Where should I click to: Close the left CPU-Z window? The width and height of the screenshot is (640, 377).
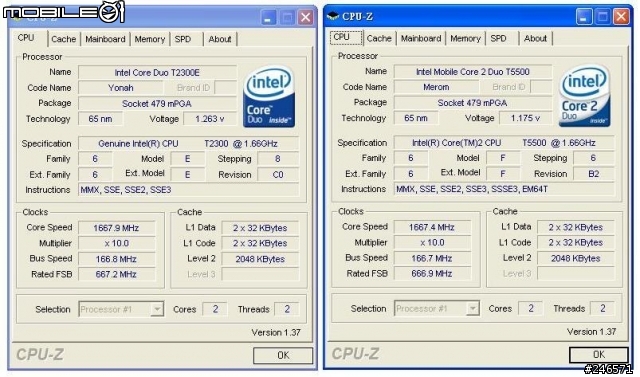(x=306, y=17)
